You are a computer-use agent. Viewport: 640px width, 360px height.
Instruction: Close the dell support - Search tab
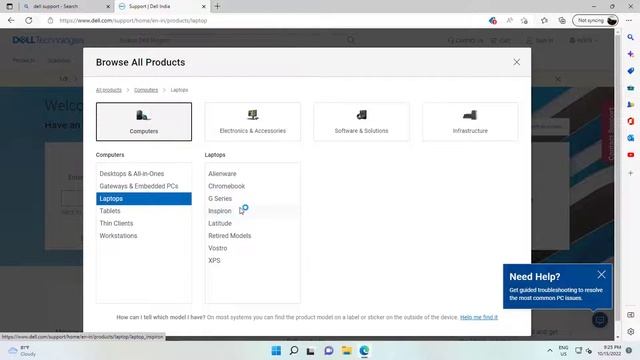[x=108, y=7]
